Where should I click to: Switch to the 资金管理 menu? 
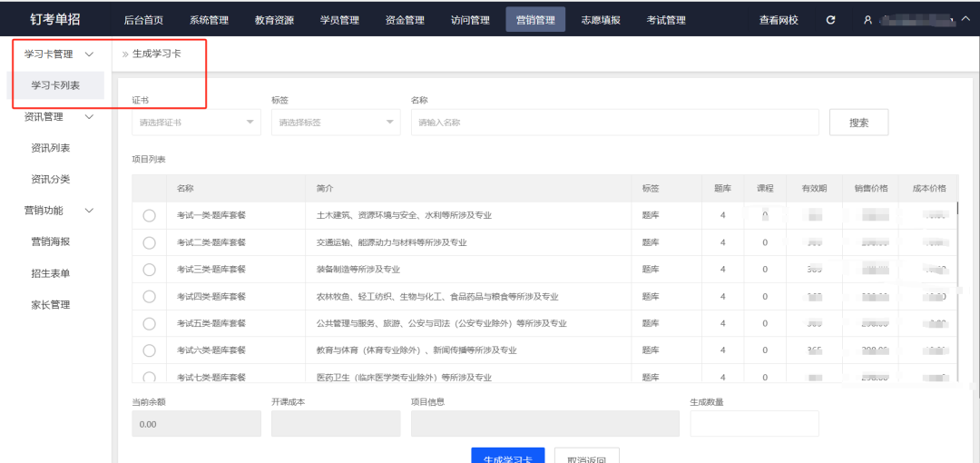pyautogui.click(x=405, y=20)
